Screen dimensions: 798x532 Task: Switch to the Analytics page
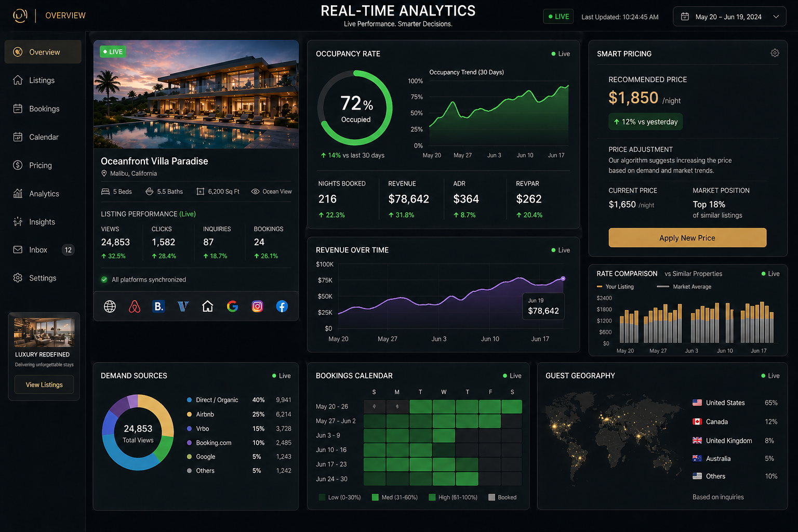[43, 193]
